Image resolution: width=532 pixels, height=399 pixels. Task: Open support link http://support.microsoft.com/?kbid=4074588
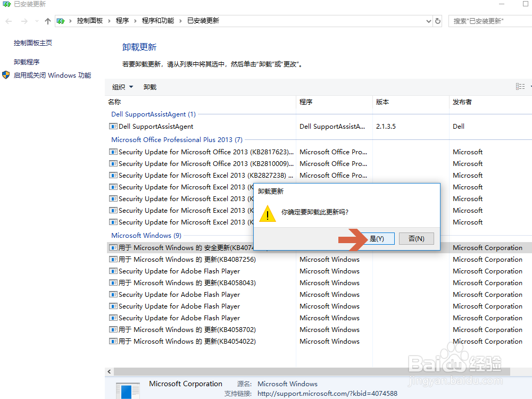[x=327, y=394]
